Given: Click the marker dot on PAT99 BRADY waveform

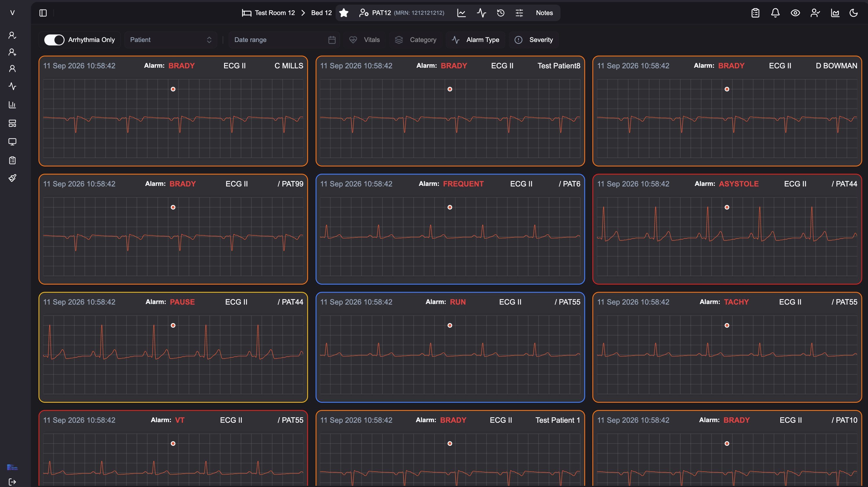Looking at the screenshot, I should (x=173, y=207).
